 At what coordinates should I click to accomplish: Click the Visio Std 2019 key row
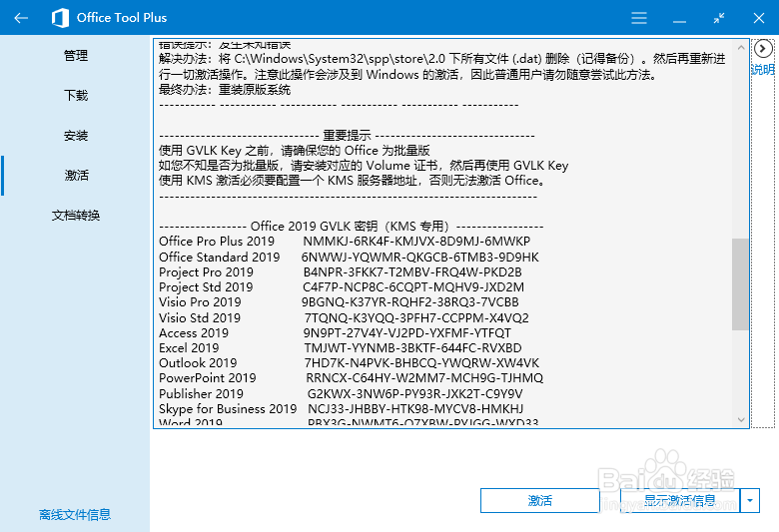344,318
